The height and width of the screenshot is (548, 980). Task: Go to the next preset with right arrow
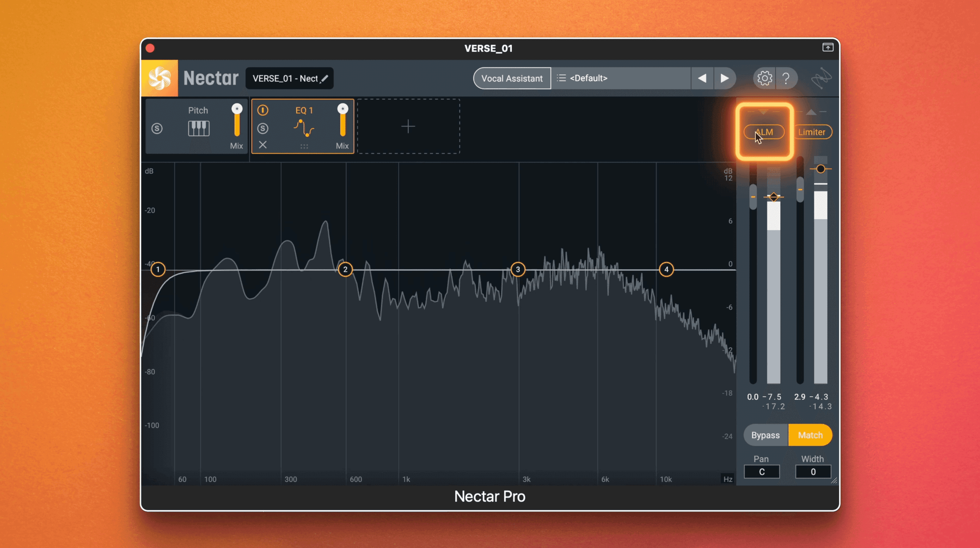click(x=724, y=78)
